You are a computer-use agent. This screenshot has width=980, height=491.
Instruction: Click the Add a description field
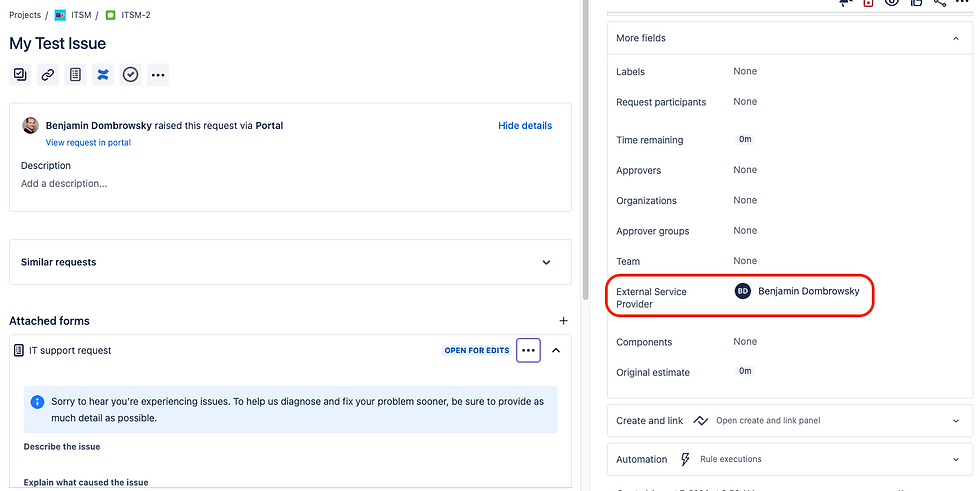[64, 184]
